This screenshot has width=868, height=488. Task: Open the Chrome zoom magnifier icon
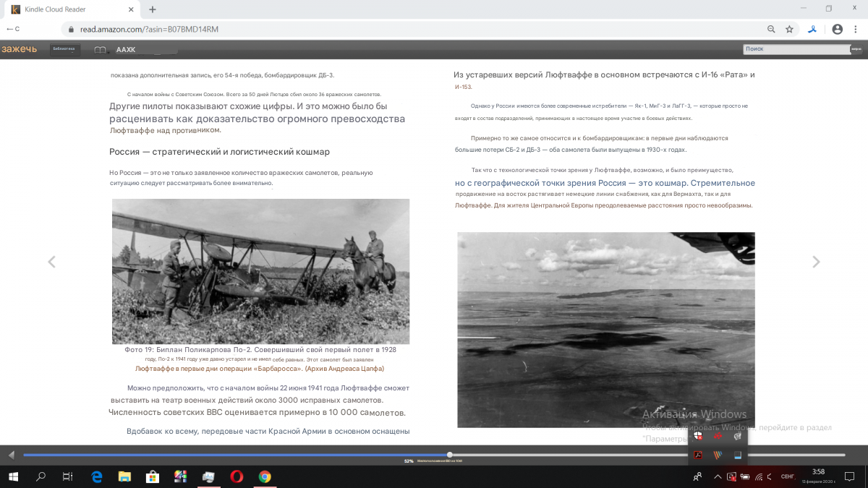pyautogui.click(x=771, y=29)
